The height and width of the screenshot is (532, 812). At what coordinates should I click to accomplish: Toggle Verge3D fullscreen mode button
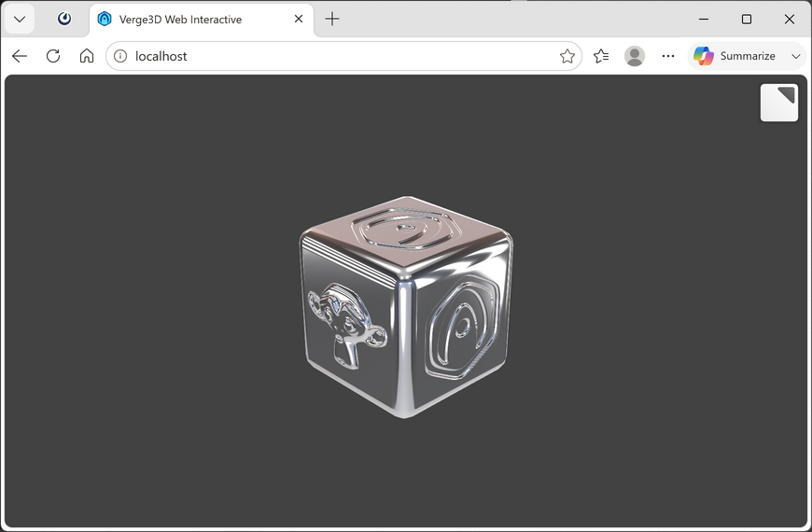pos(778,103)
